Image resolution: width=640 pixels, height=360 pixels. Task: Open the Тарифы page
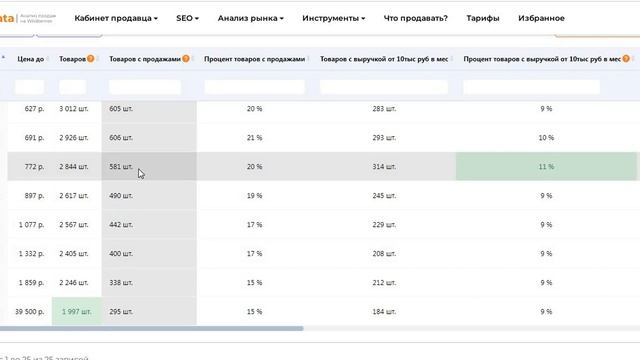point(483,18)
